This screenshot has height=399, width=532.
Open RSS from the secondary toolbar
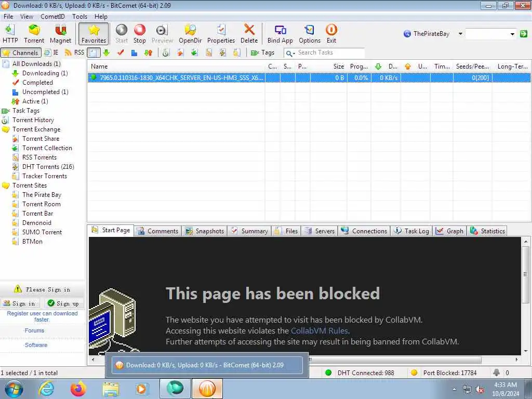pos(74,52)
